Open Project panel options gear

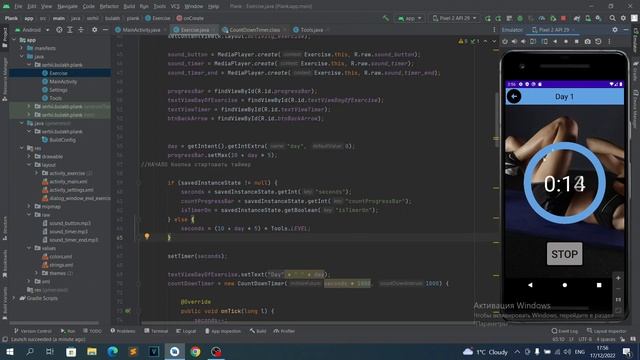pos(95,30)
